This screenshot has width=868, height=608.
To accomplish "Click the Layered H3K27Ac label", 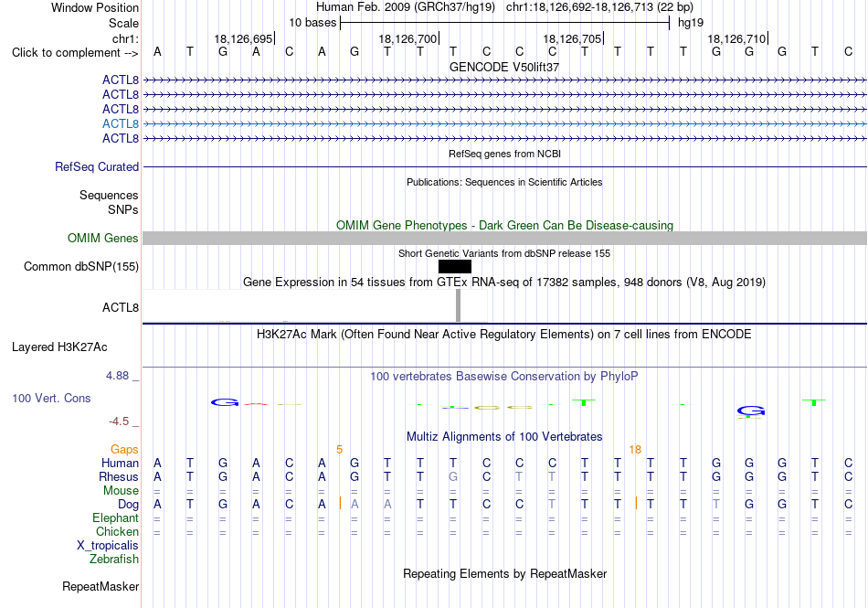I will click(59, 347).
